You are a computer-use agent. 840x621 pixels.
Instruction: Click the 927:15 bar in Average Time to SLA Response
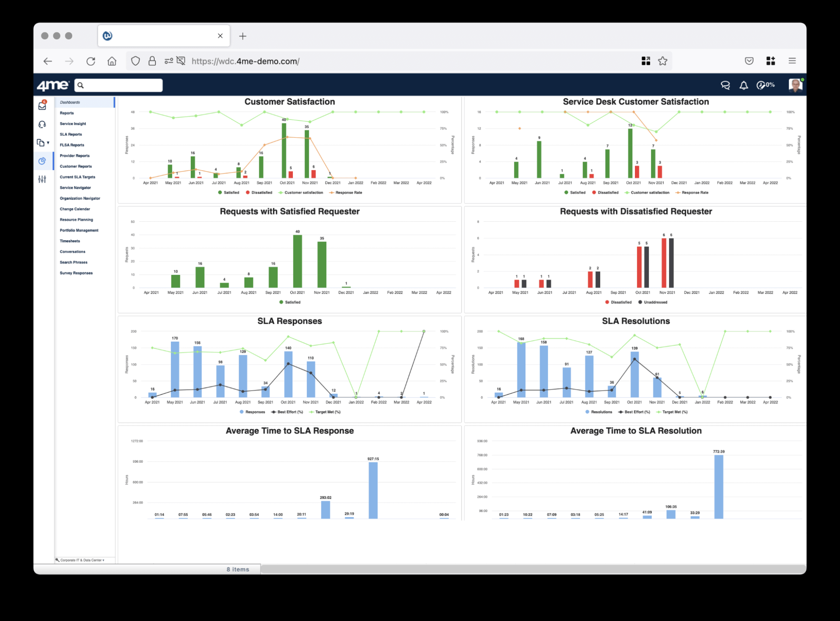(x=373, y=490)
